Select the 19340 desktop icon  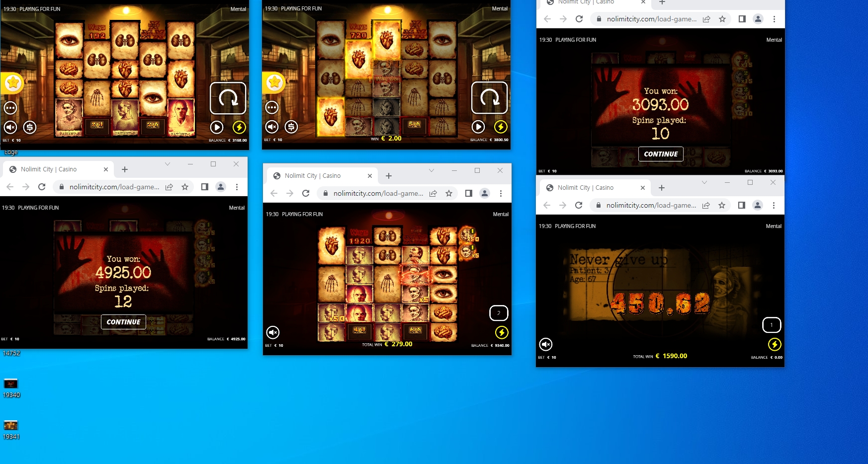(11, 388)
